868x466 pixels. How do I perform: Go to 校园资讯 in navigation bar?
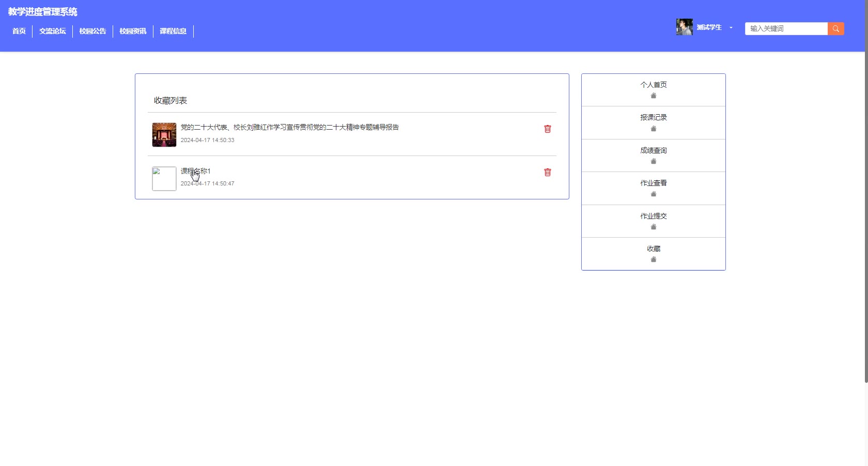pos(133,31)
